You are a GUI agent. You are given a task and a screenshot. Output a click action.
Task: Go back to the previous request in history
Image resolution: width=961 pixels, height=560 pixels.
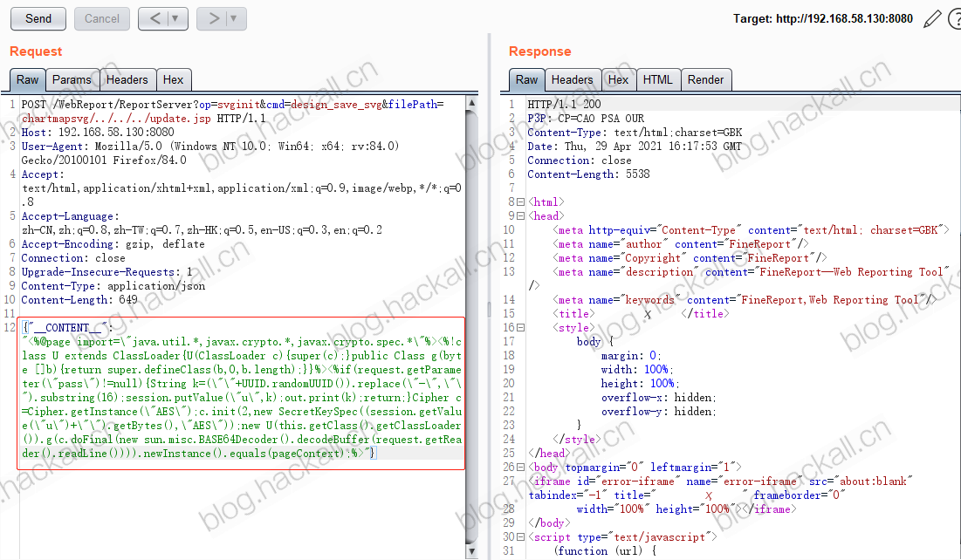point(154,18)
